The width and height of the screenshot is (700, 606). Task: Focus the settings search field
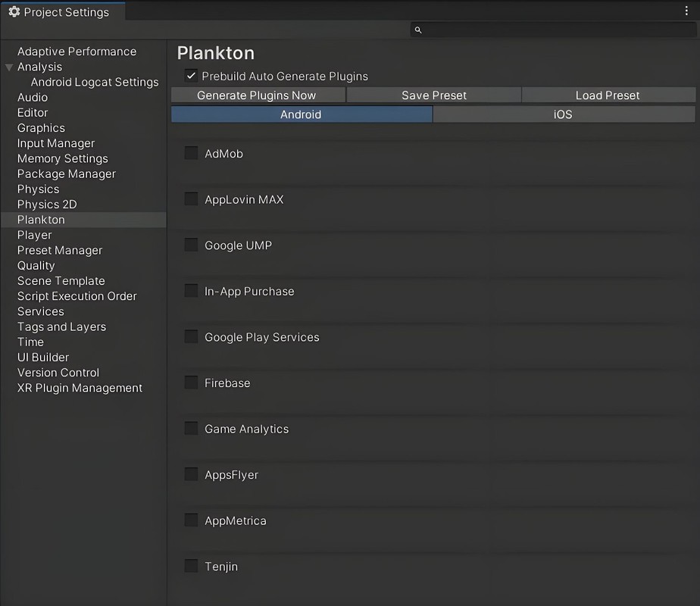click(553, 30)
